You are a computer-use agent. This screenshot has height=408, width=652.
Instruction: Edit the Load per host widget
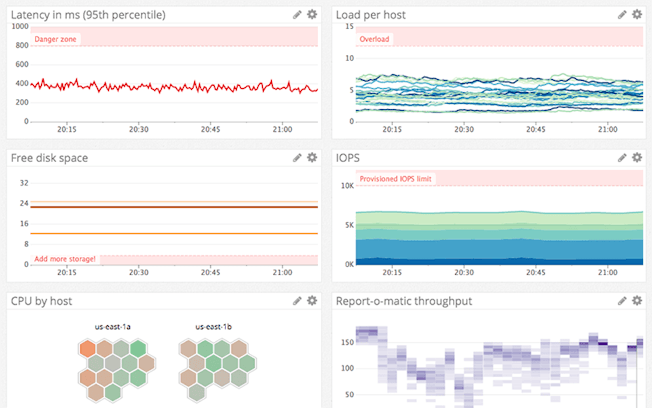click(x=623, y=15)
